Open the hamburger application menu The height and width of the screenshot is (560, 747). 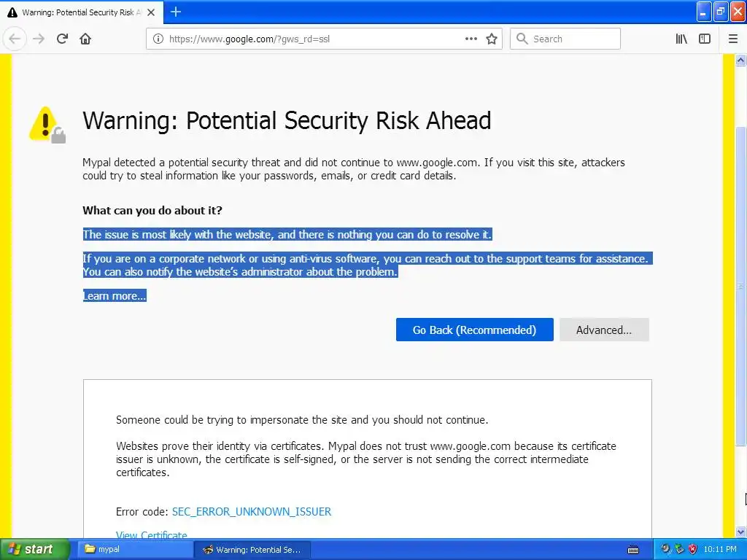pos(733,39)
